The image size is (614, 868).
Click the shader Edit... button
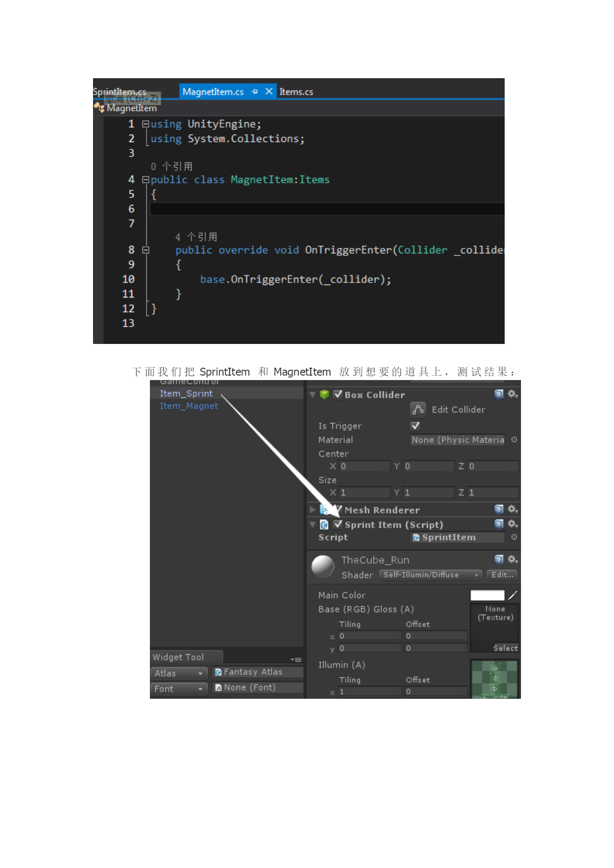502,575
